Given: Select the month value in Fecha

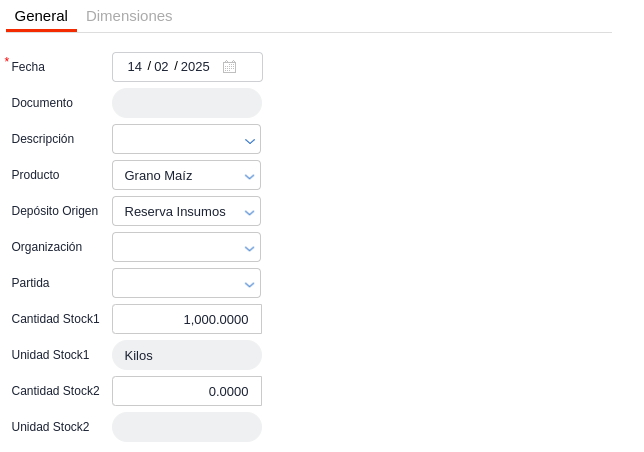Looking at the screenshot, I should click(161, 67).
